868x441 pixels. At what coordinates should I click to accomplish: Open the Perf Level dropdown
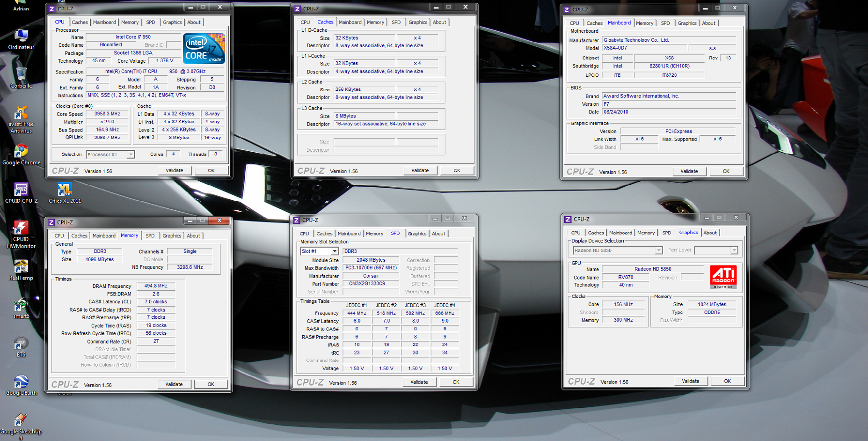tap(734, 250)
